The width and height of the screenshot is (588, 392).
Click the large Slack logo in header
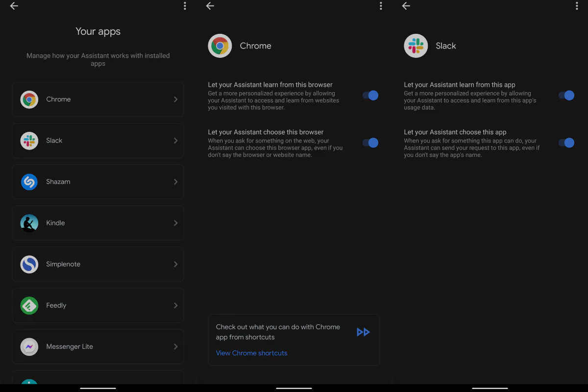[x=416, y=46]
